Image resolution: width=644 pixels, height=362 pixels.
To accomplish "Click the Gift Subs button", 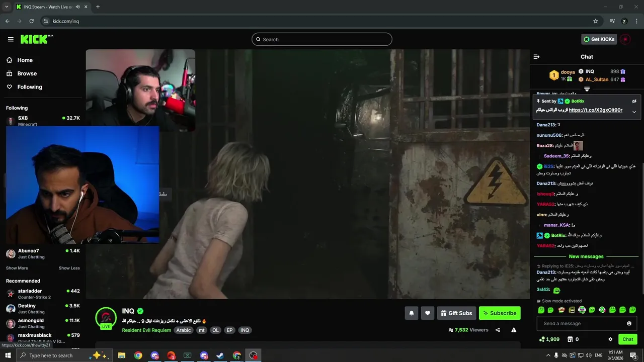I will [x=456, y=313].
